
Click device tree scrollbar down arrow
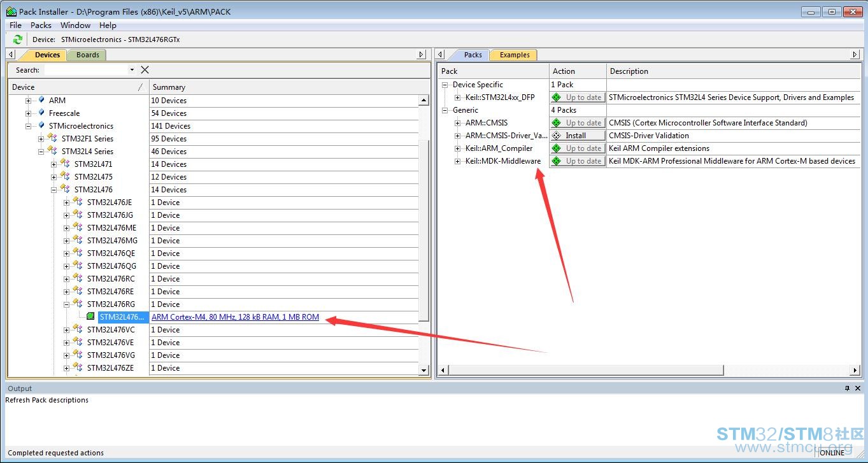click(x=424, y=369)
